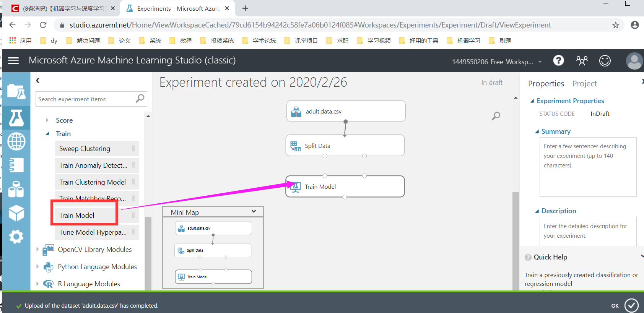This screenshot has width=644, height=313.
Task: Open the Datasets sidebar icon
Action: [16, 189]
